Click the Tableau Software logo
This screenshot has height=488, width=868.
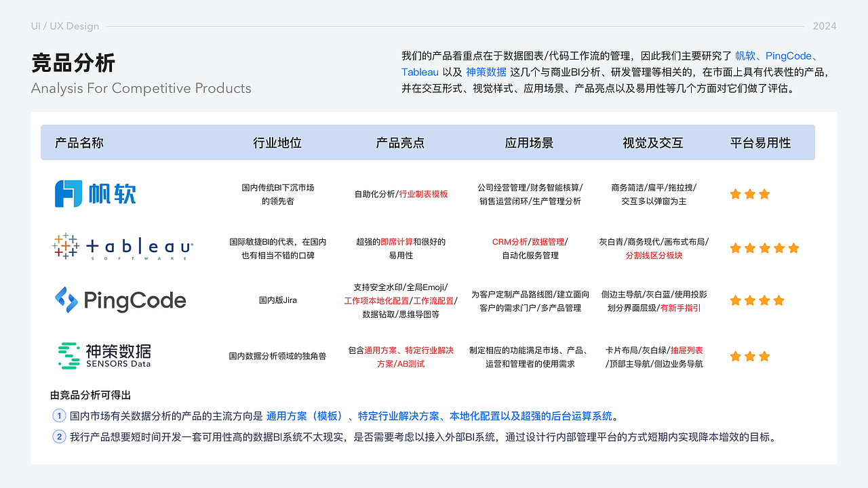tap(123, 247)
